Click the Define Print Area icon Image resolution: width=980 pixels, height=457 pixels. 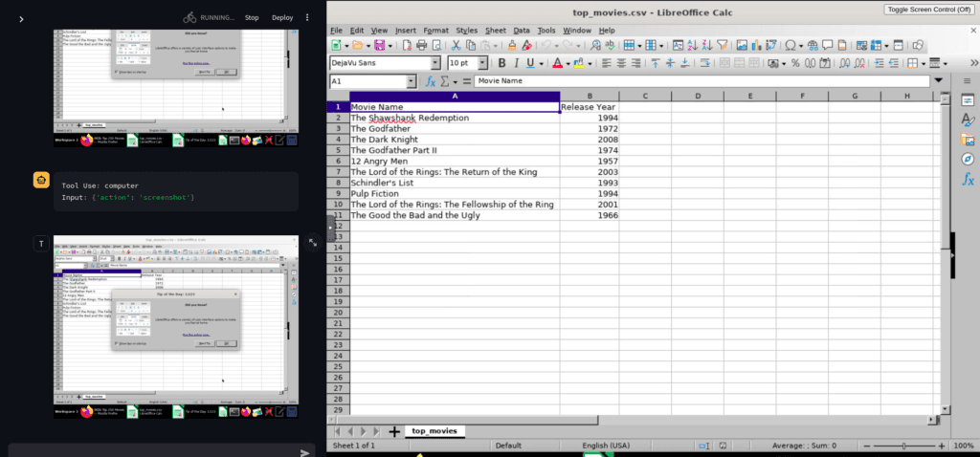[861, 45]
